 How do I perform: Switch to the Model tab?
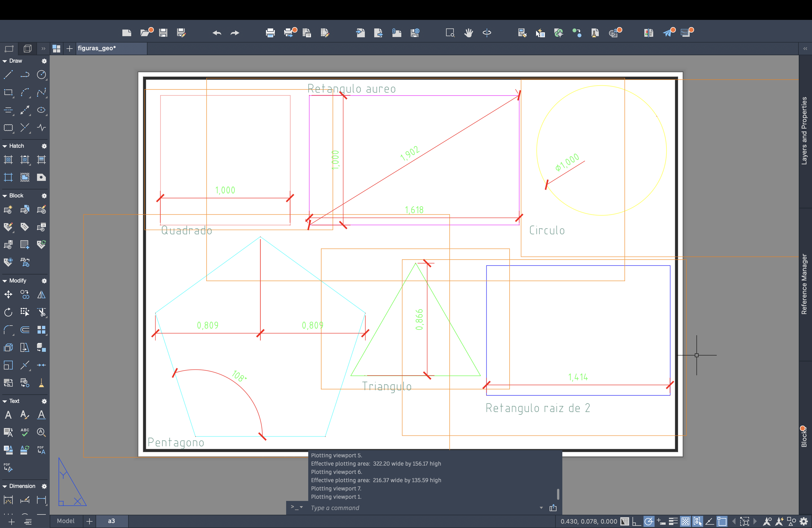65,521
